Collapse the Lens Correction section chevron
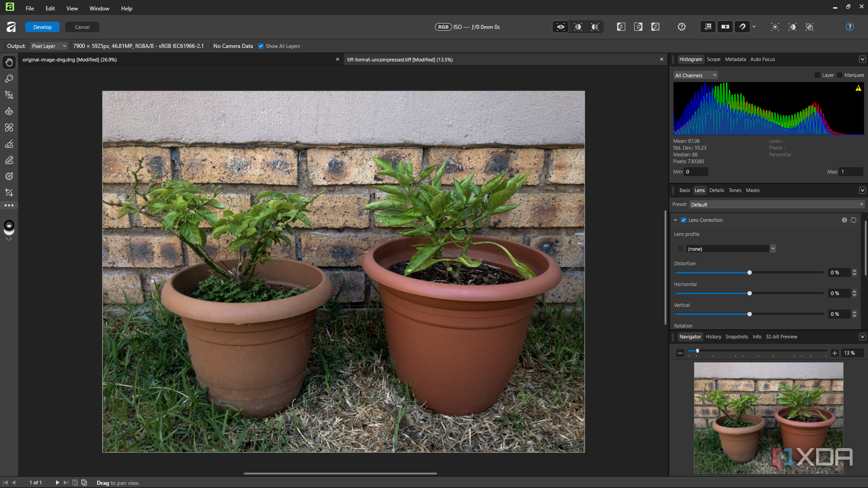The image size is (868, 488). coord(675,220)
